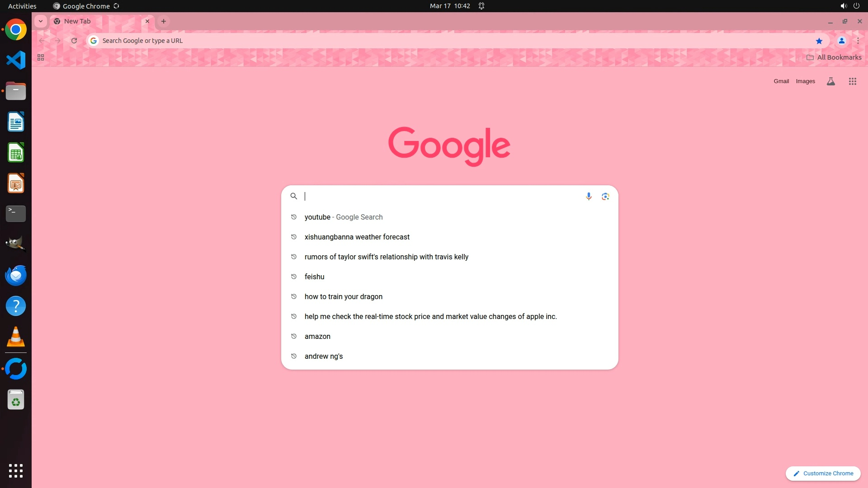
Task: Open a new browser tab
Action: (x=164, y=21)
